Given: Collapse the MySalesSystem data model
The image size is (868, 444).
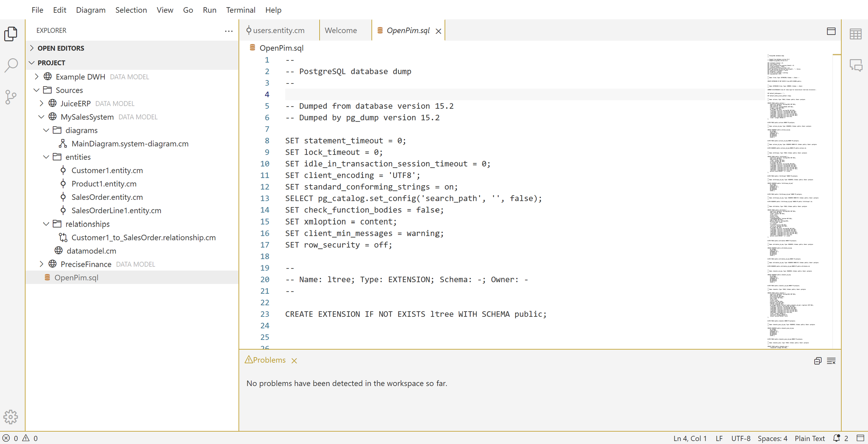Looking at the screenshot, I should click(42, 117).
